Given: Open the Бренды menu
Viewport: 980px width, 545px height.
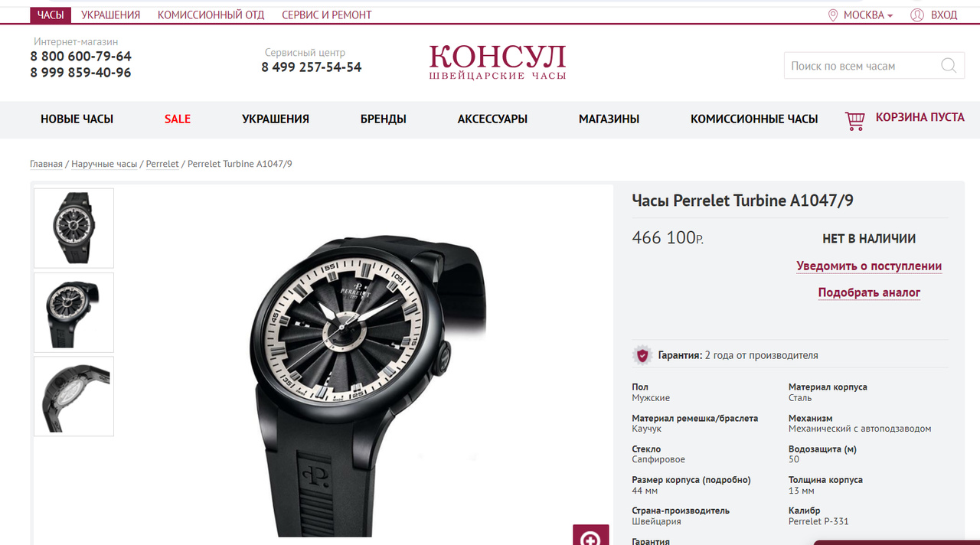Looking at the screenshot, I should [384, 119].
